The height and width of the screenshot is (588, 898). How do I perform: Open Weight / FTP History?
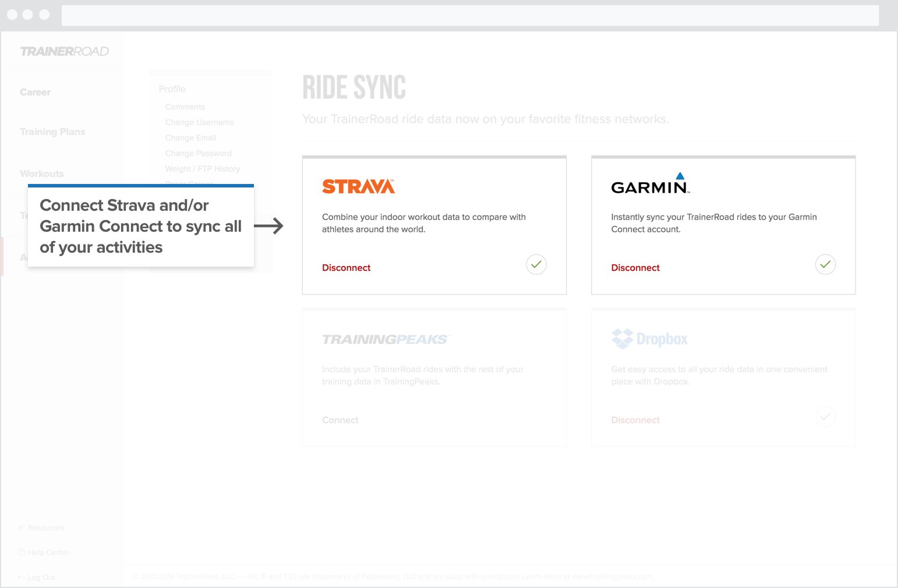click(x=203, y=169)
